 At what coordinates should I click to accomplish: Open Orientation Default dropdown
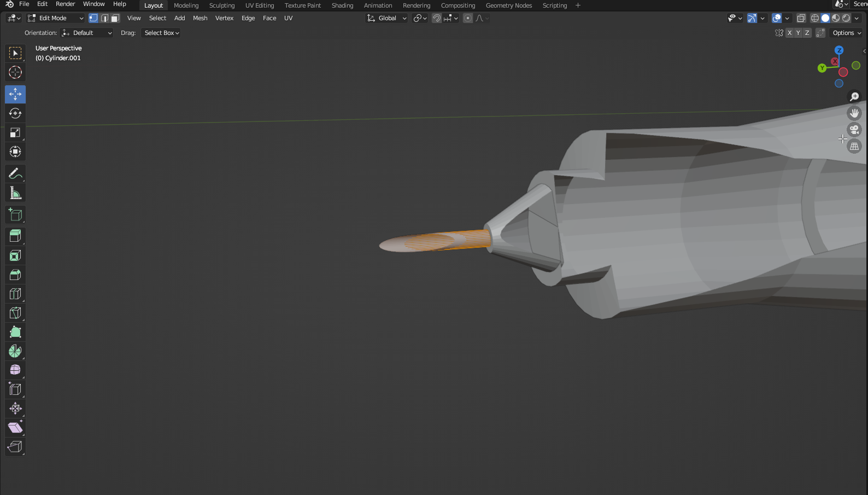[x=87, y=33]
